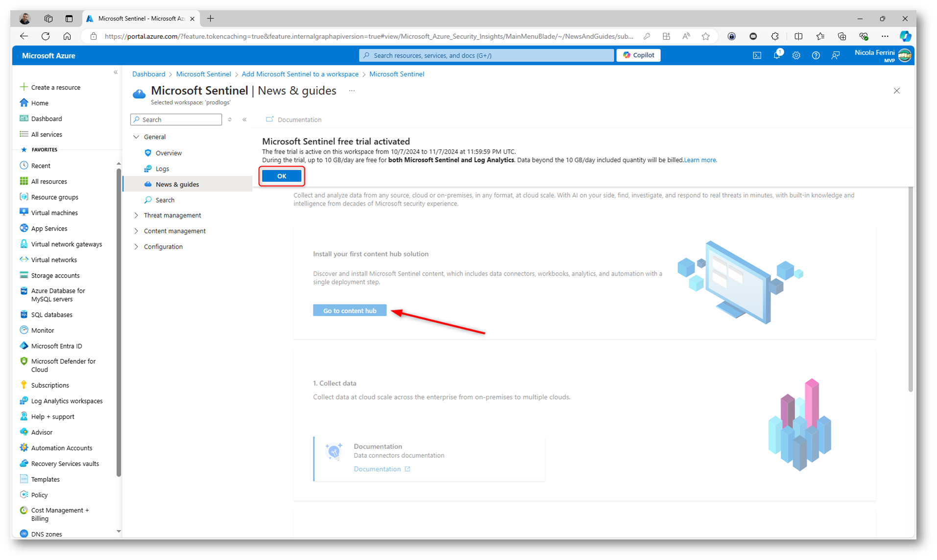Open Documentation toolbar item

click(x=293, y=120)
